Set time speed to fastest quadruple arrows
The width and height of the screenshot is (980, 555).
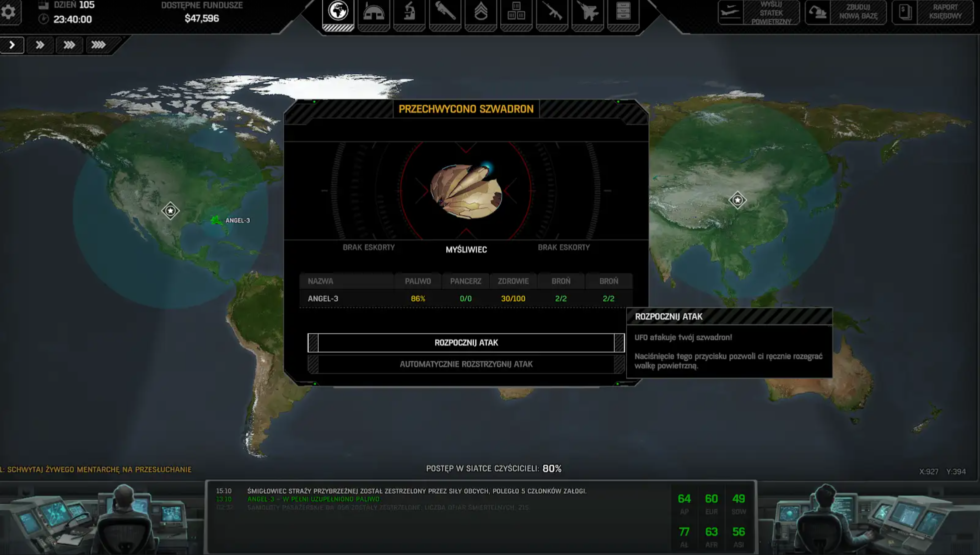(99, 45)
